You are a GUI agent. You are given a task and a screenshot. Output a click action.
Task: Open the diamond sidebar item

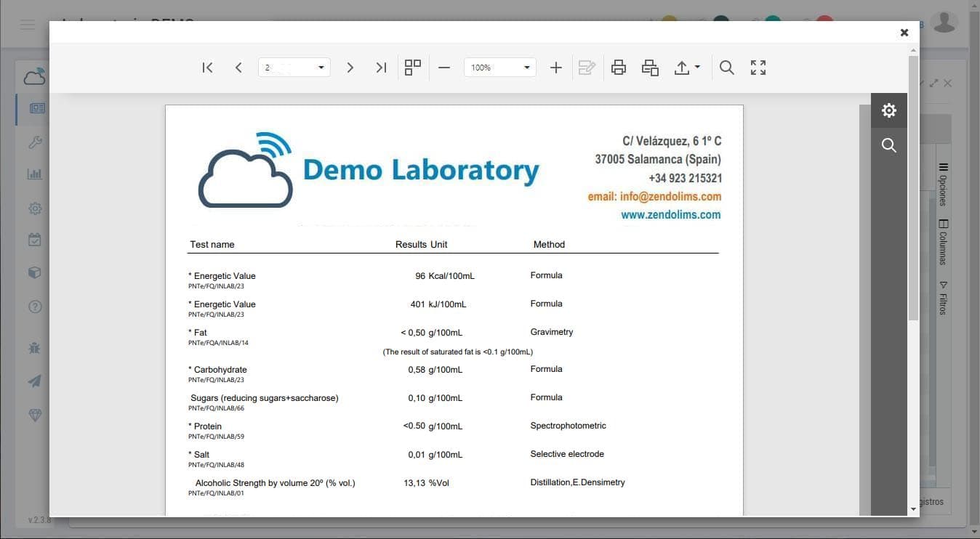click(35, 415)
